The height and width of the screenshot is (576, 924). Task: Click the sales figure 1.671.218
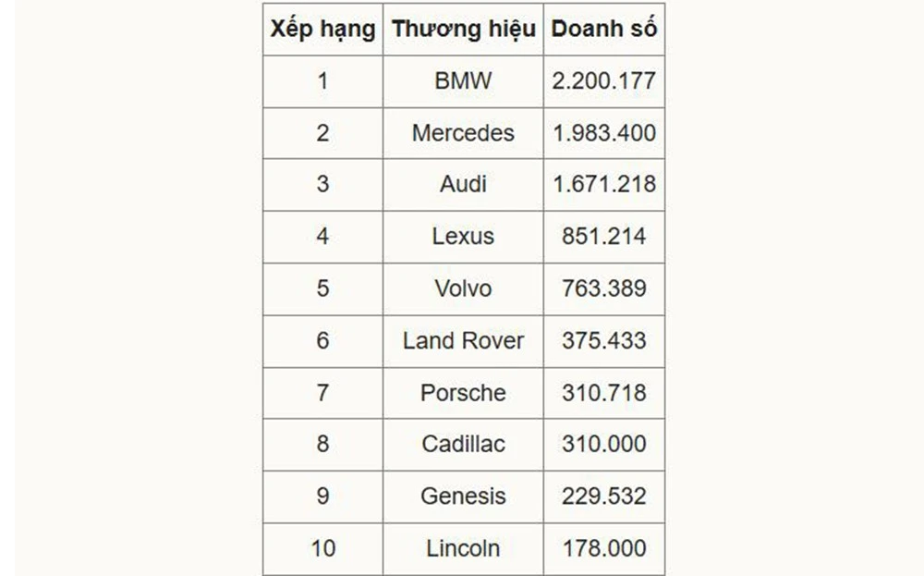[603, 184]
